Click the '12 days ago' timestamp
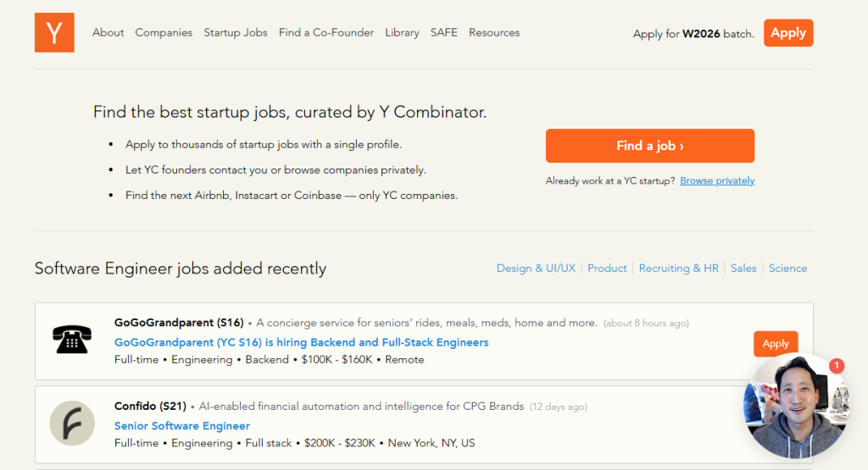This screenshot has height=470, width=868. click(x=558, y=406)
